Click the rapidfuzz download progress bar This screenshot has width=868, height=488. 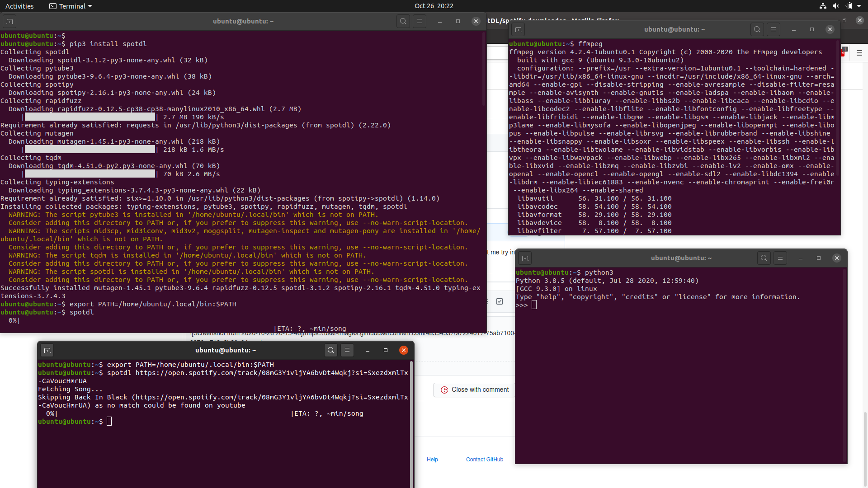[x=90, y=117]
